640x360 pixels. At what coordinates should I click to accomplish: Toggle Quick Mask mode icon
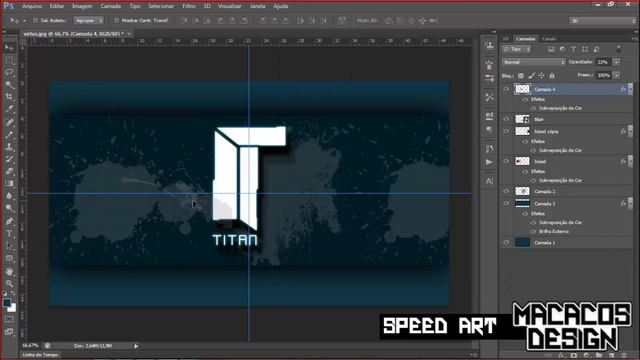coord(9,320)
